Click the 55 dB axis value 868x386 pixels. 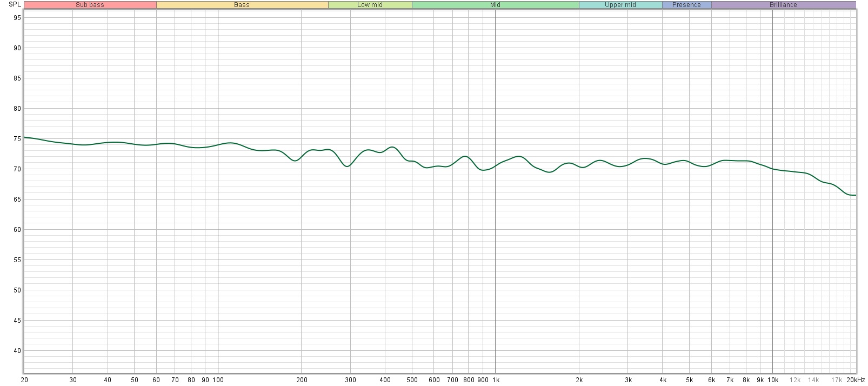pos(17,260)
